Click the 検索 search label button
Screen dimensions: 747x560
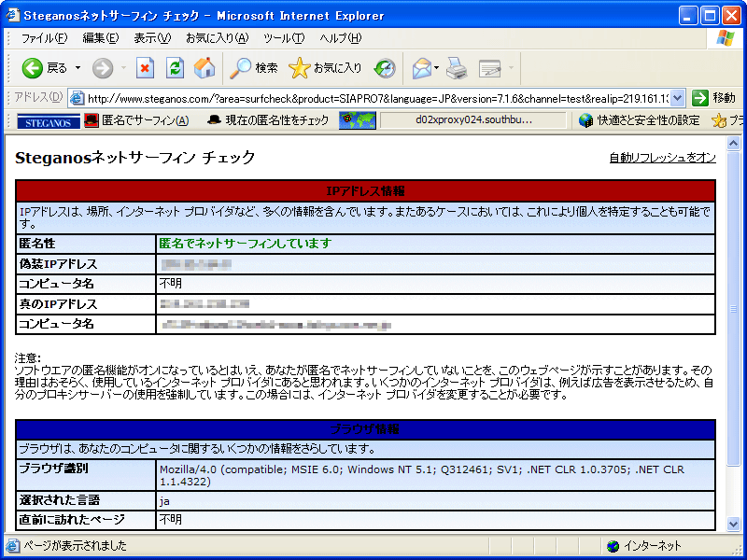pos(266,68)
